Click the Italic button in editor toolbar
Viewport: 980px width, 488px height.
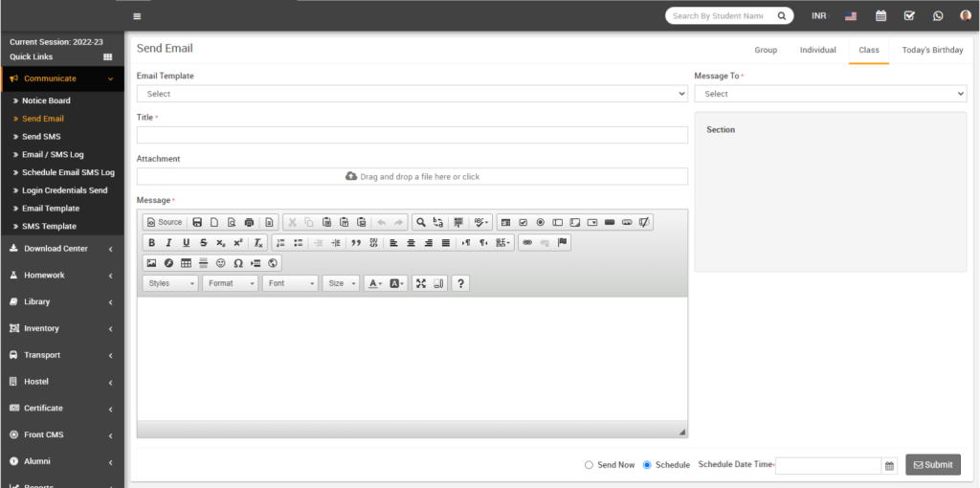tap(168, 243)
